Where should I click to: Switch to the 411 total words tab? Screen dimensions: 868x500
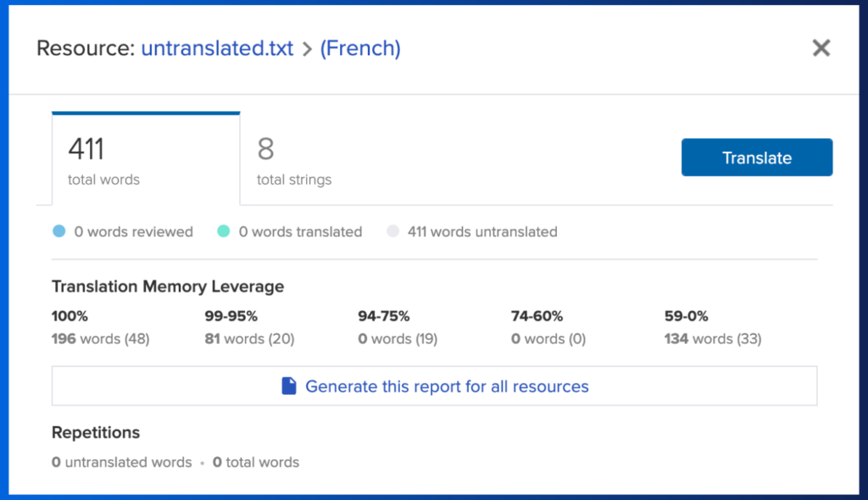click(x=146, y=159)
